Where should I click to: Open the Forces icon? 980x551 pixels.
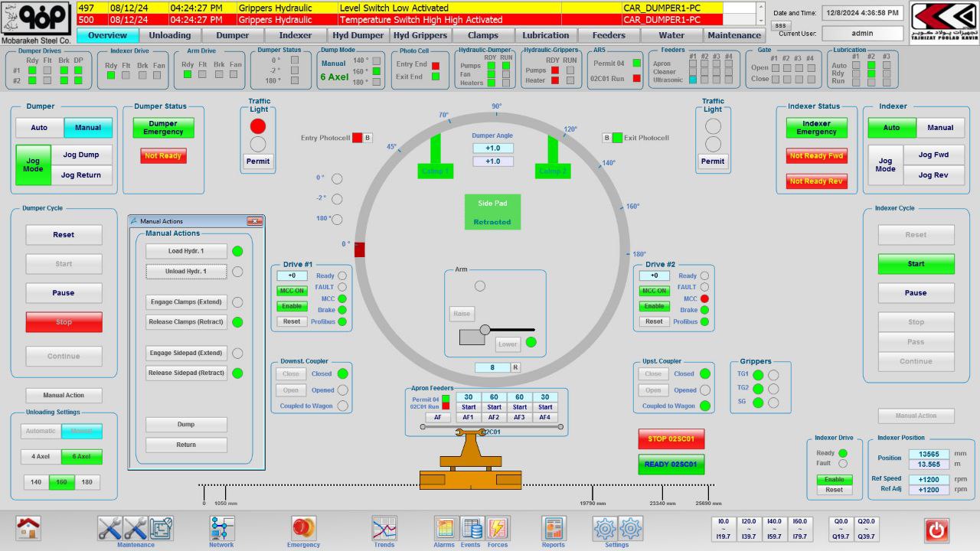pos(498,528)
